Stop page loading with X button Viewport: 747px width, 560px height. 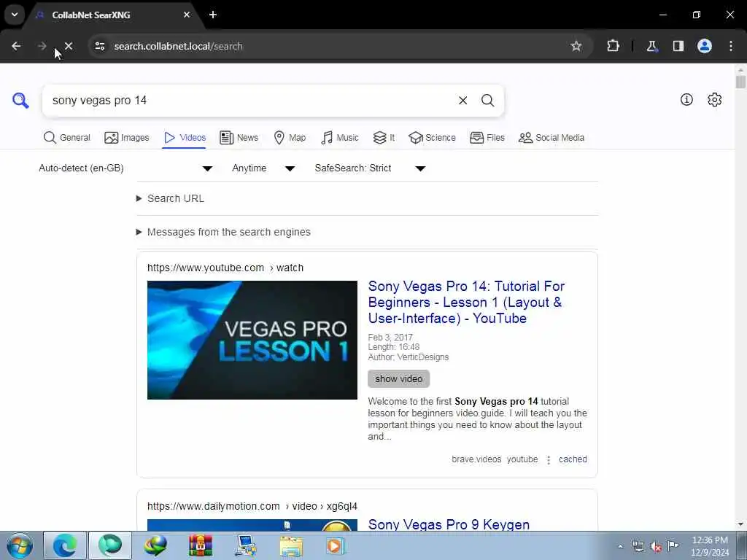coord(68,46)
